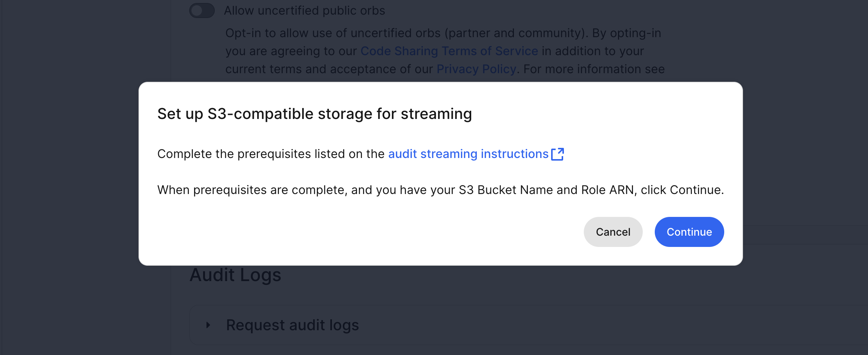Open the audit streaming instructions page
The width and height of the screenshot is (868, 355).
[468, 154]
